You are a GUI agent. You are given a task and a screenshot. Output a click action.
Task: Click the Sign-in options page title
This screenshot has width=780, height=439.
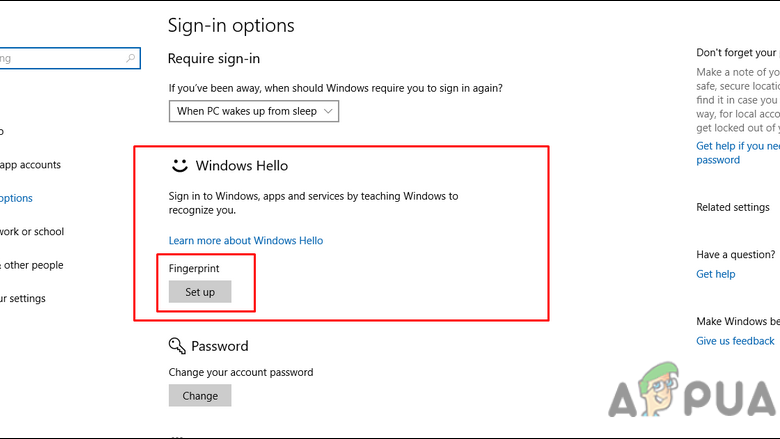point(231,25)
